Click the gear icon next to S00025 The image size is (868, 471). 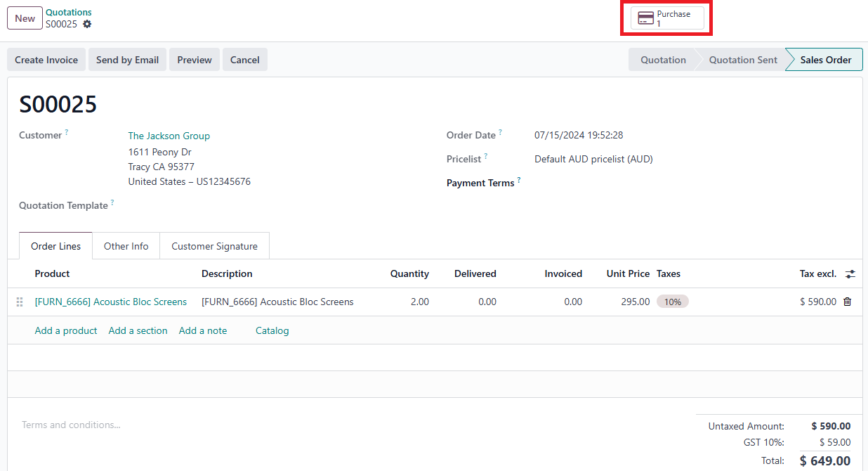pos(87,24)
